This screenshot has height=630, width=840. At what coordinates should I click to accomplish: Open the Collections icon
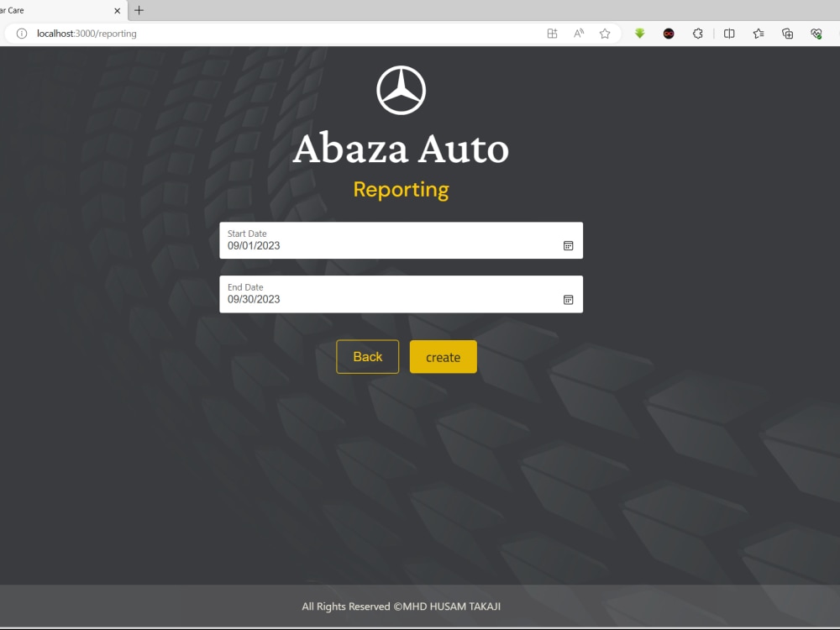[787, 34]
